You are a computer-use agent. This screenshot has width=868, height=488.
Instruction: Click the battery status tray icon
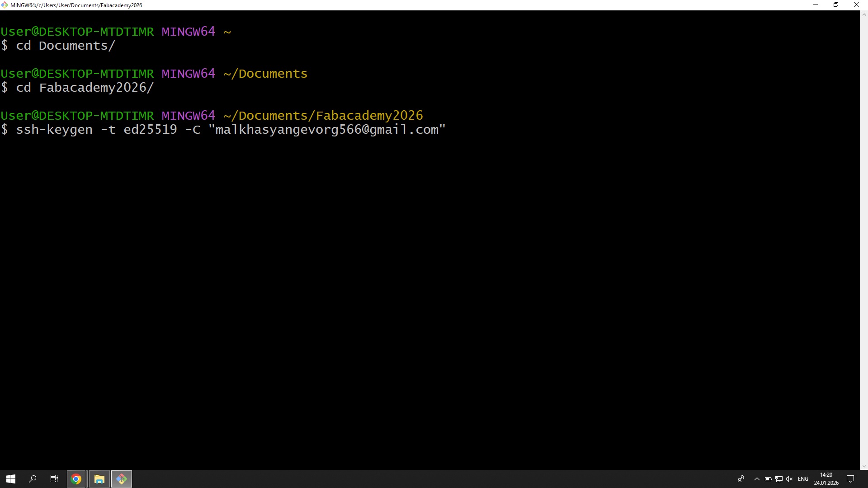click(768, 479)
